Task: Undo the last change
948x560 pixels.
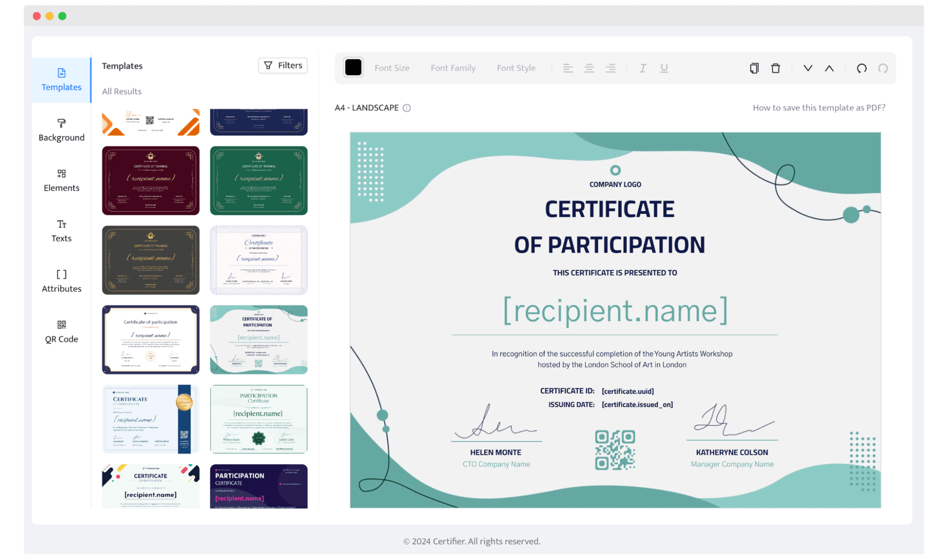Action: coord(862,68)
